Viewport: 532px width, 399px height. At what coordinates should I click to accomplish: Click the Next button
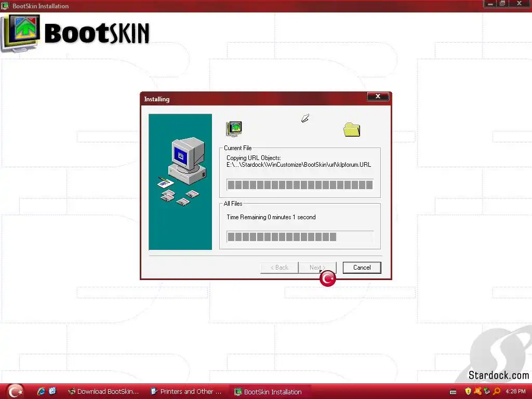click(317, 268)
